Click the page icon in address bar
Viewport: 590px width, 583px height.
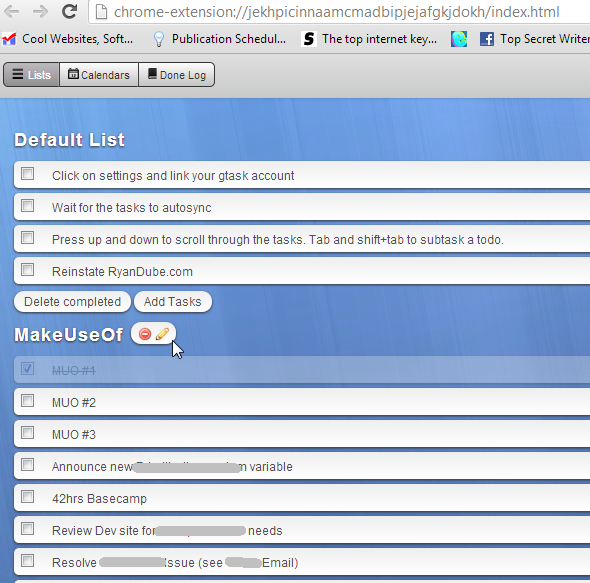101,12
